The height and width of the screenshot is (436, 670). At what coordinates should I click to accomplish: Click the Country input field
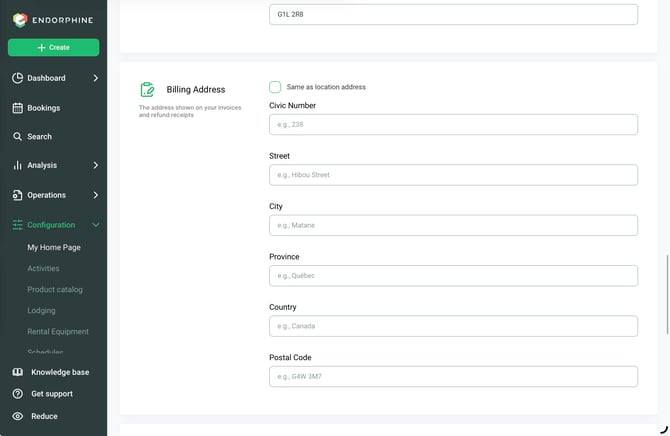(453, 326)
